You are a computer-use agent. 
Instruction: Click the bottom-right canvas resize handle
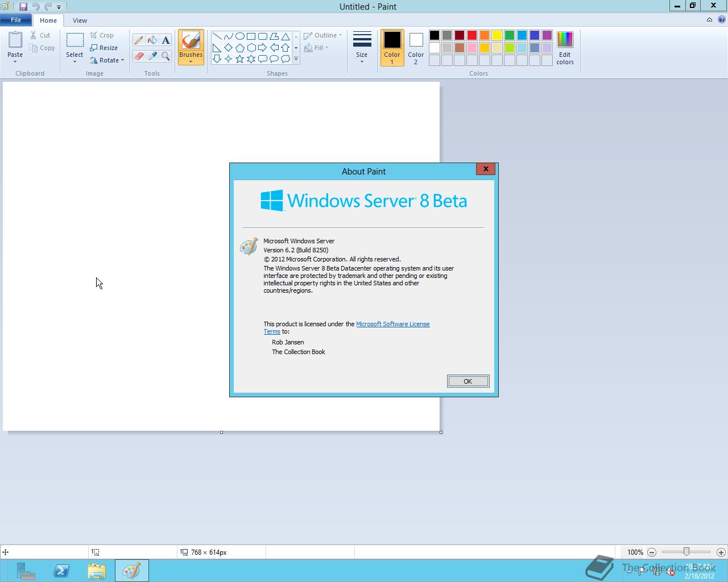[441, 432]
